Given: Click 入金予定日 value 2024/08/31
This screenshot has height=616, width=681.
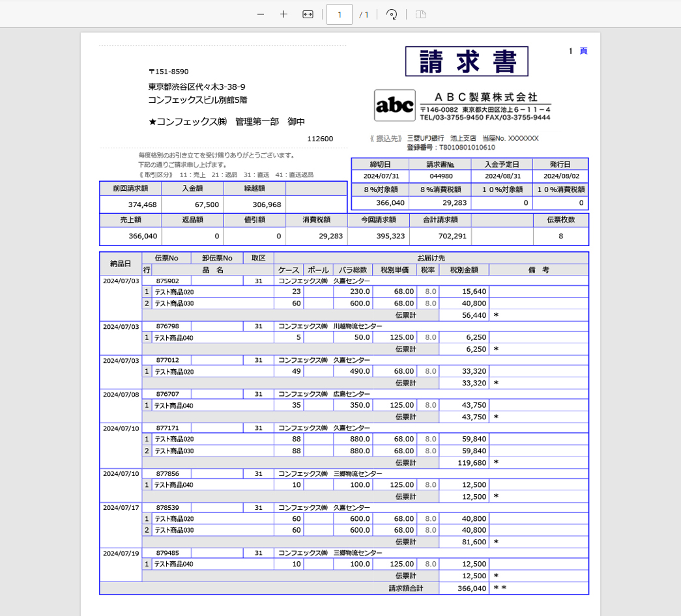Looking at the screenshot, I should coord(502,176).
